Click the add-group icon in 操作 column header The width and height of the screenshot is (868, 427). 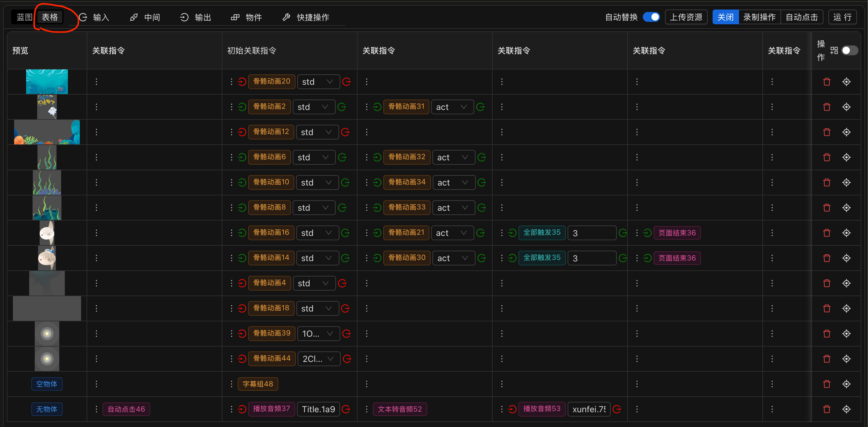click(x=834, y=50)
